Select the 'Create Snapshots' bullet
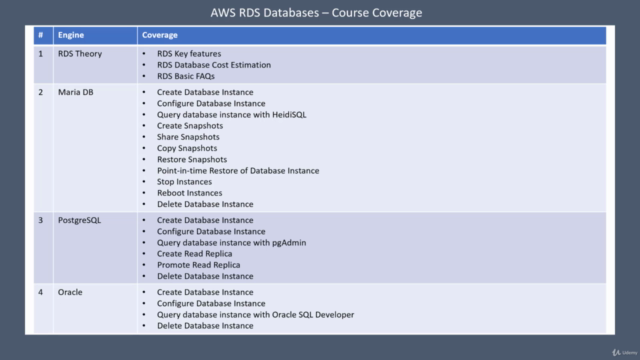640x360 pixels. 190,126
